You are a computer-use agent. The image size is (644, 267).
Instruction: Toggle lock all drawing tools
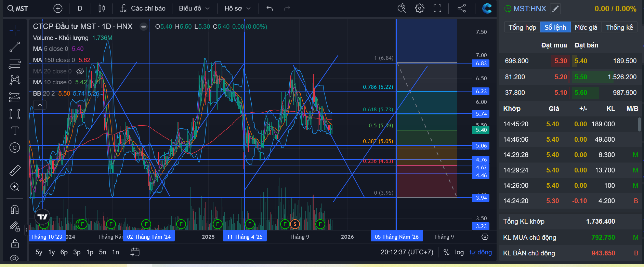15,243
